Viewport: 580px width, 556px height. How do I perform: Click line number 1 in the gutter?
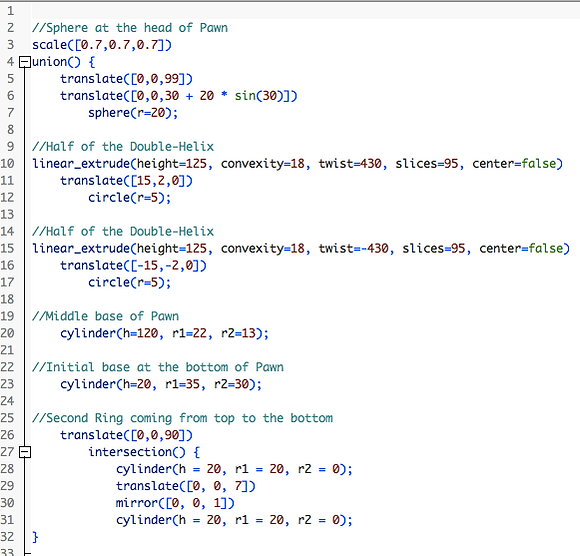click(10, 11)
